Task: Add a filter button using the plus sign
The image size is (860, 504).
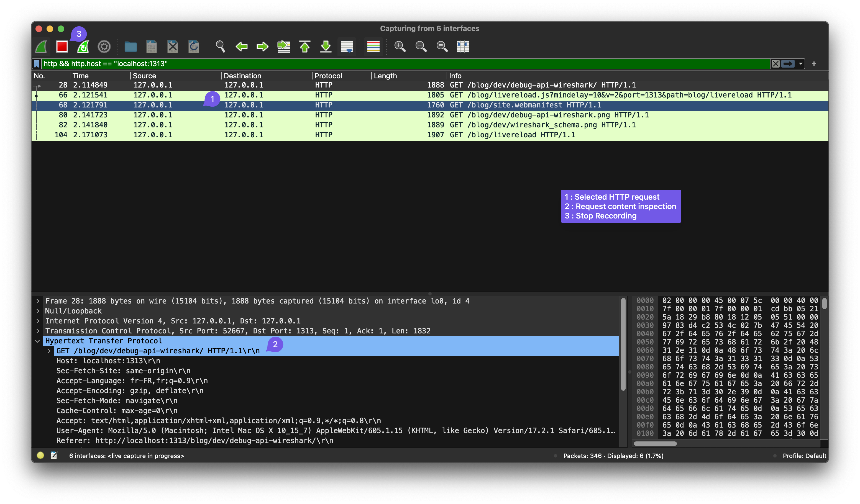Action: pos(815,63)
